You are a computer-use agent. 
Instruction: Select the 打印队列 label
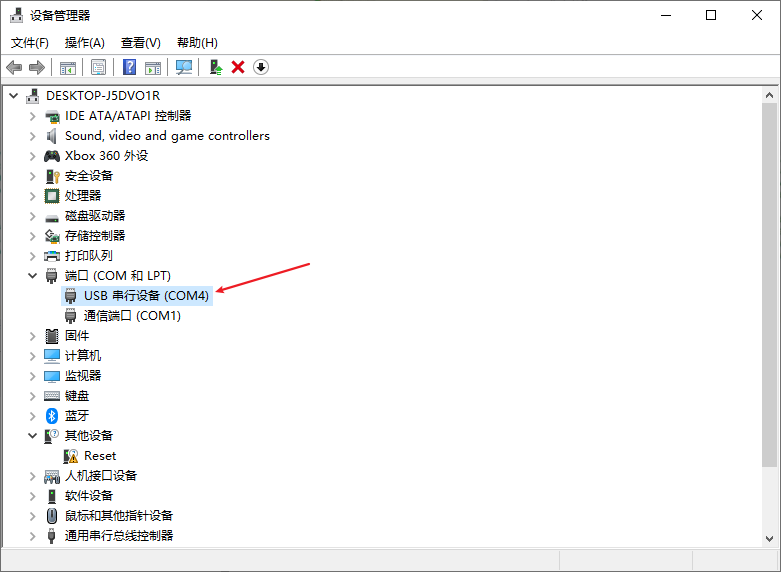tap(89, 256)
